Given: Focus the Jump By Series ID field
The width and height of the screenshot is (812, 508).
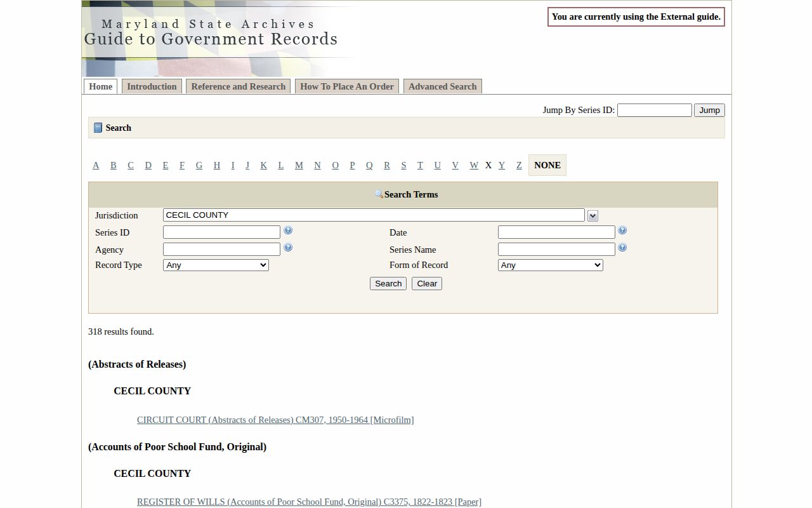Looking at the screenshot, I should 655,110.
